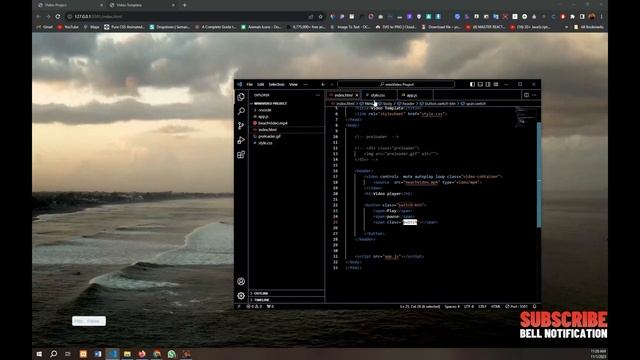The width and height of the screenshot is (640, 360).
Task: Click the HTML language mode status
Action: click(496, 306)
